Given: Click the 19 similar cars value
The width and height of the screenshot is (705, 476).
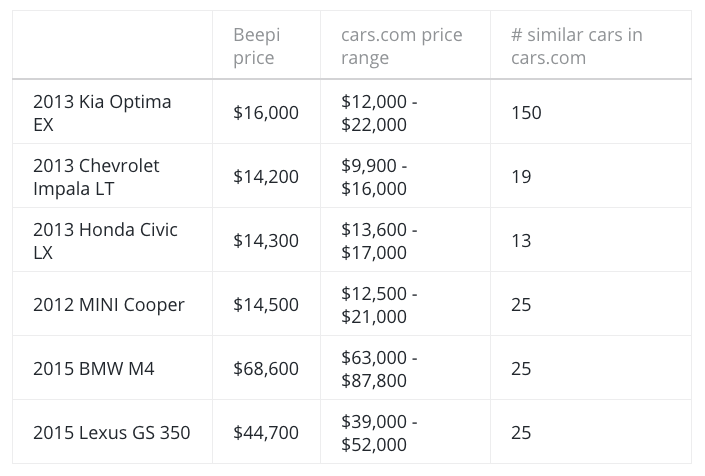Looking at the screenshot, I should coord(521,177).
